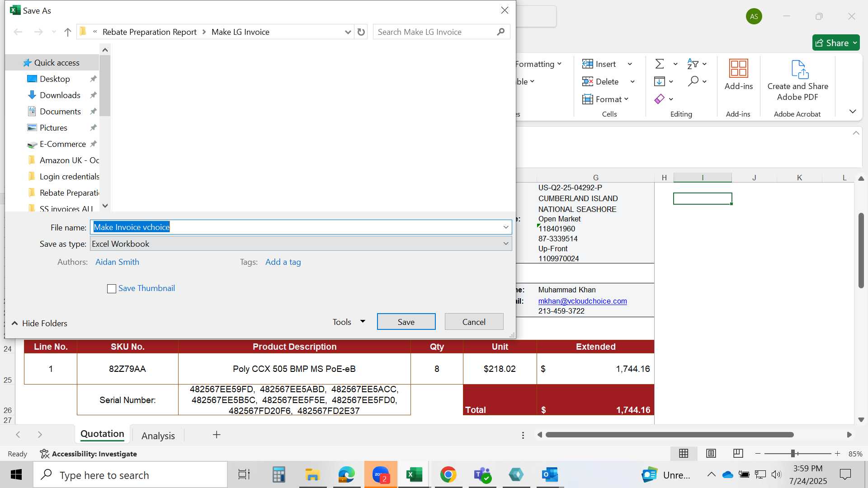Select Desktop in navigation pane
The height and width of the screenshot is (488, 868).
pyautogui.click(x=55, y=79)
